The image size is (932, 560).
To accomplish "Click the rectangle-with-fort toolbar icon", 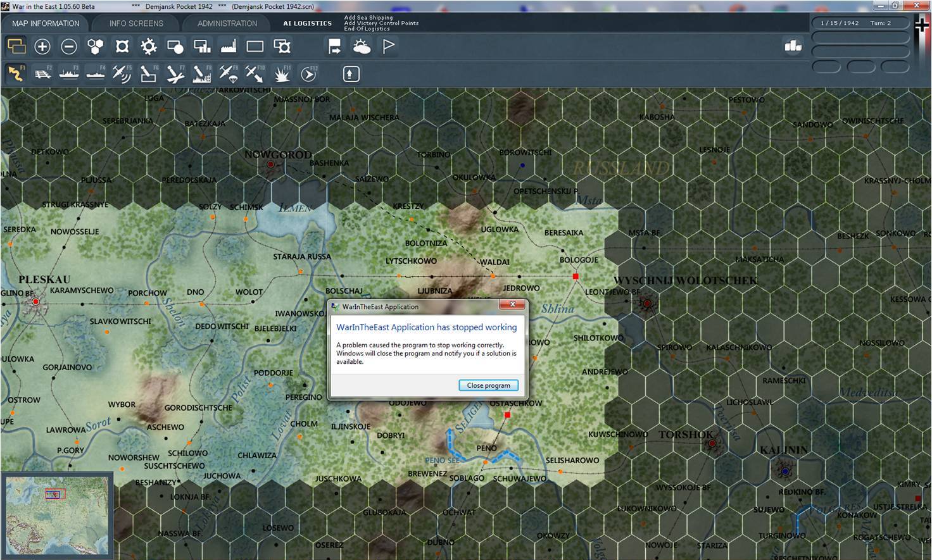I will pyautogui.click(x=282, y=46).
